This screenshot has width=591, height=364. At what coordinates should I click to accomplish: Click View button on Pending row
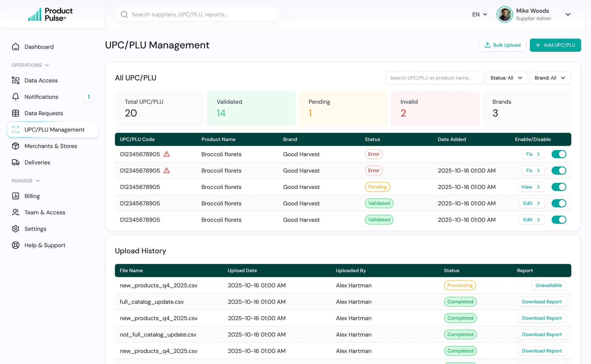pos(531,187)
